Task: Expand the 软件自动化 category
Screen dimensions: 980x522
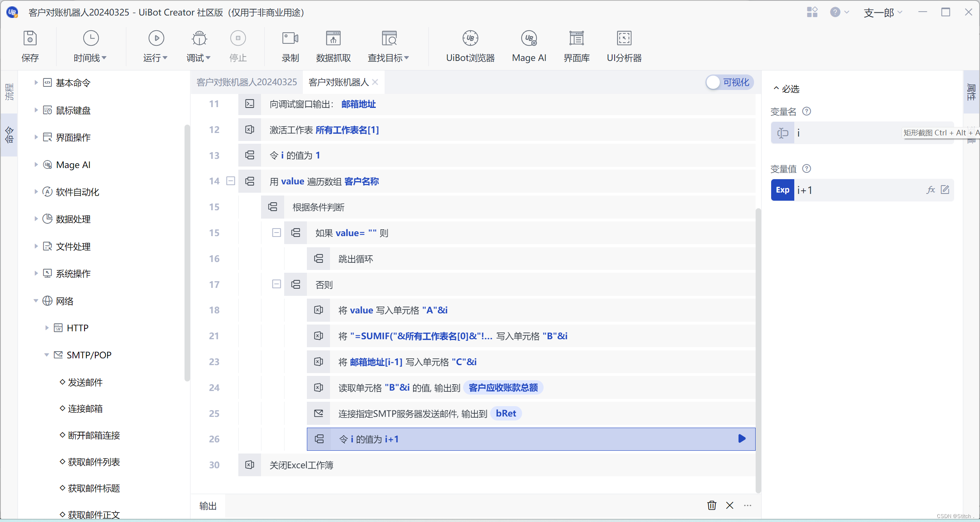Action: pos(36,192)
